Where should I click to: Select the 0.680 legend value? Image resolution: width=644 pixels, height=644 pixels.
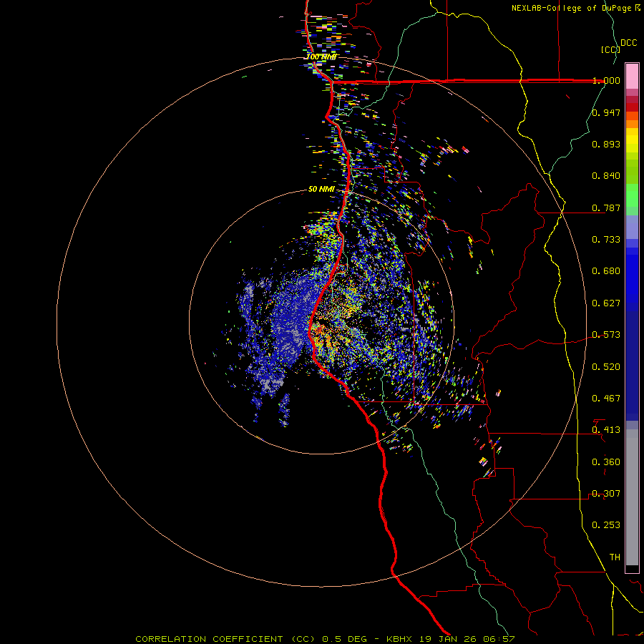606,271
